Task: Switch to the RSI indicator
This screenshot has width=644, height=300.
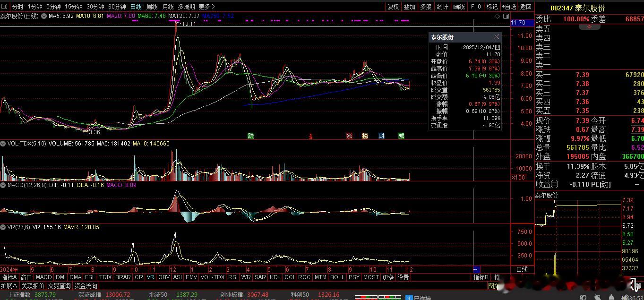Action: (x=232, y=277)
